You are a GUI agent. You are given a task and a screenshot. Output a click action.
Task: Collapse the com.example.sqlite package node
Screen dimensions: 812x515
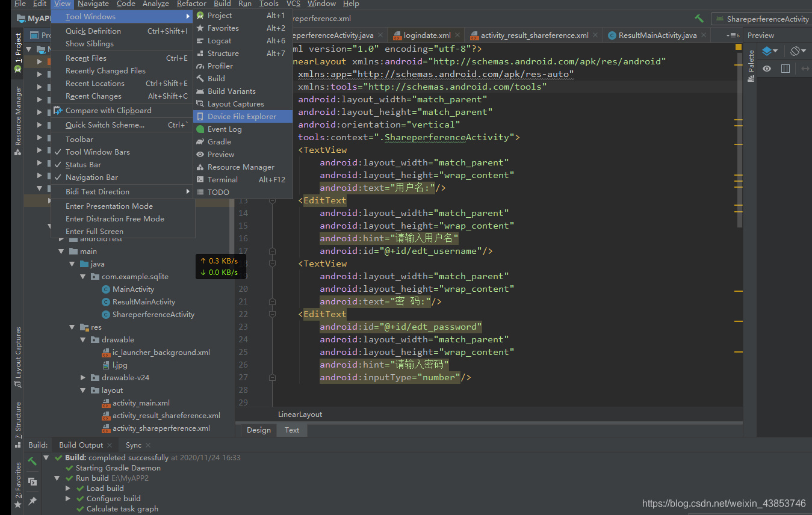coord(83,277)
